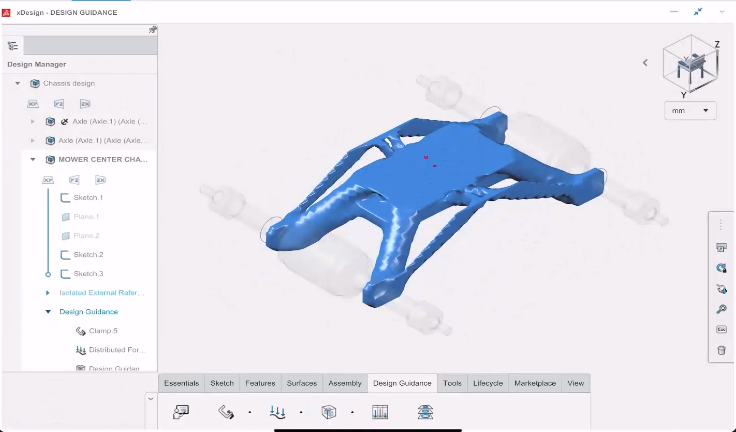
Task: Open the mm units dropdown
Action: point(691,110)
